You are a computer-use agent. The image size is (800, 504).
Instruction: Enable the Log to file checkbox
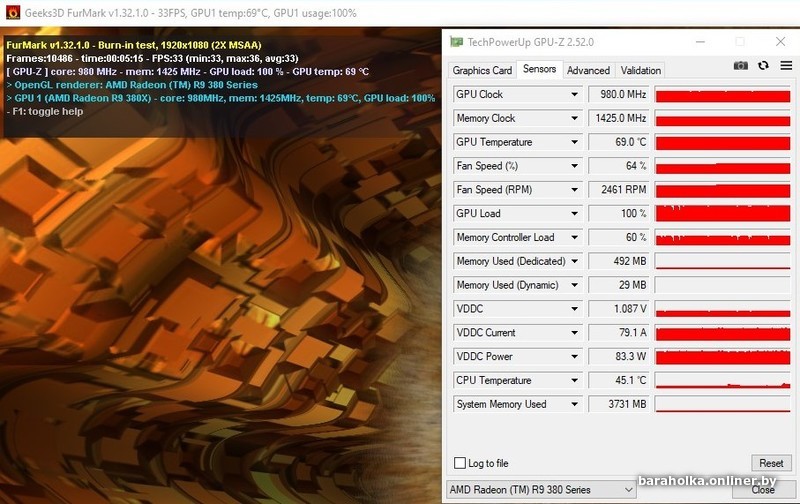(460, 463)
